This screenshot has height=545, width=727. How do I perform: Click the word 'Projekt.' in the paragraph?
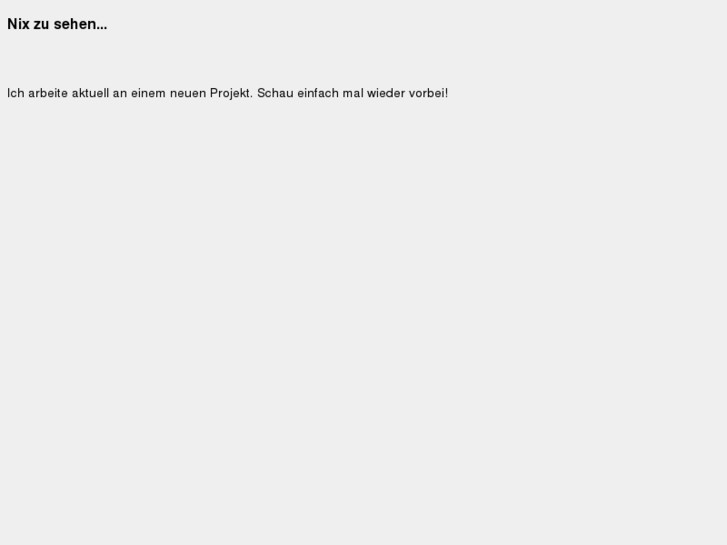coord(231,93)
